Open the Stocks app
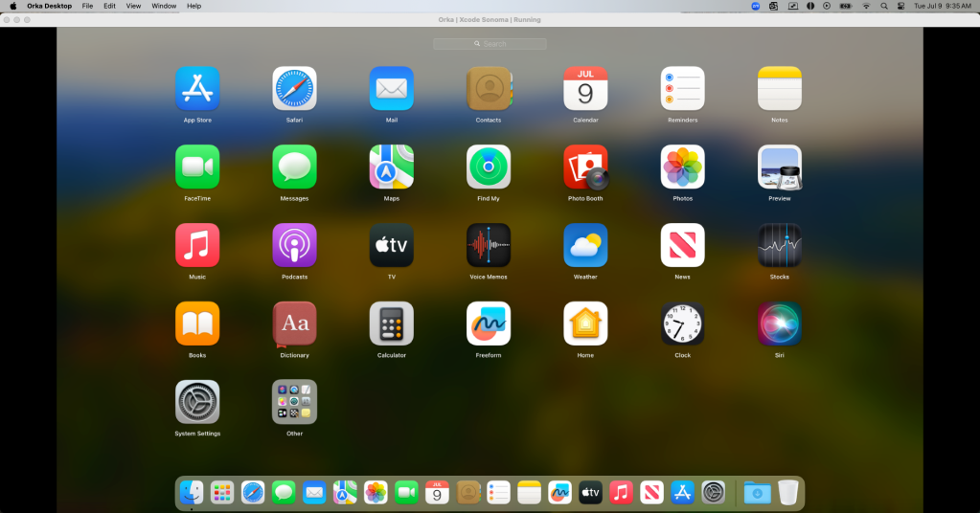The image size is (980, 513). click(779, 245)
